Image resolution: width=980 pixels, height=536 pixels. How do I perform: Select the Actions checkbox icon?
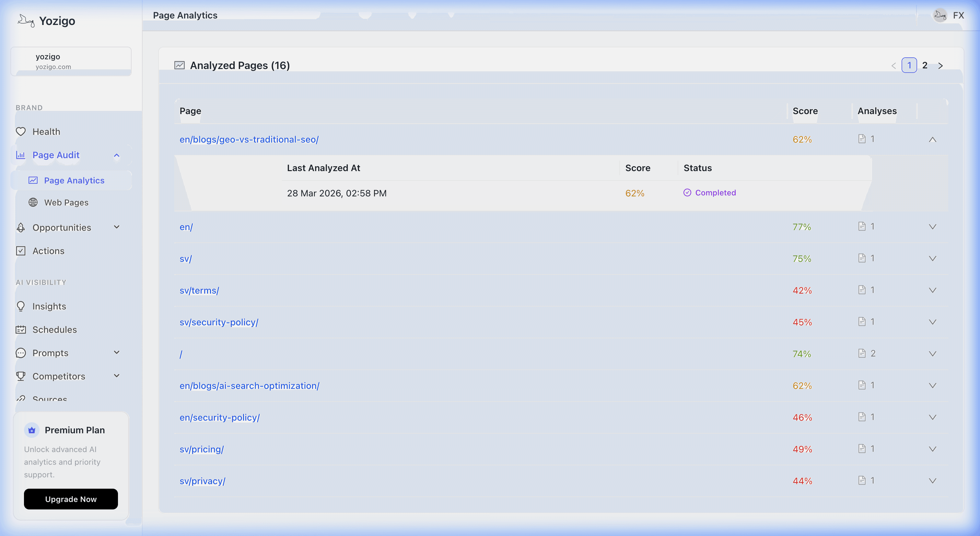(21, 251)
